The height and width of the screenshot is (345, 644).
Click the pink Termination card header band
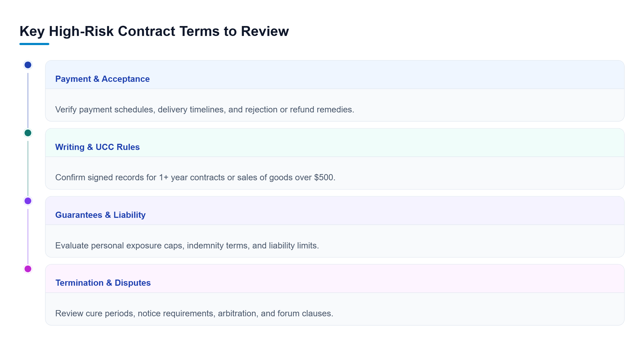[x=335, y=278]
